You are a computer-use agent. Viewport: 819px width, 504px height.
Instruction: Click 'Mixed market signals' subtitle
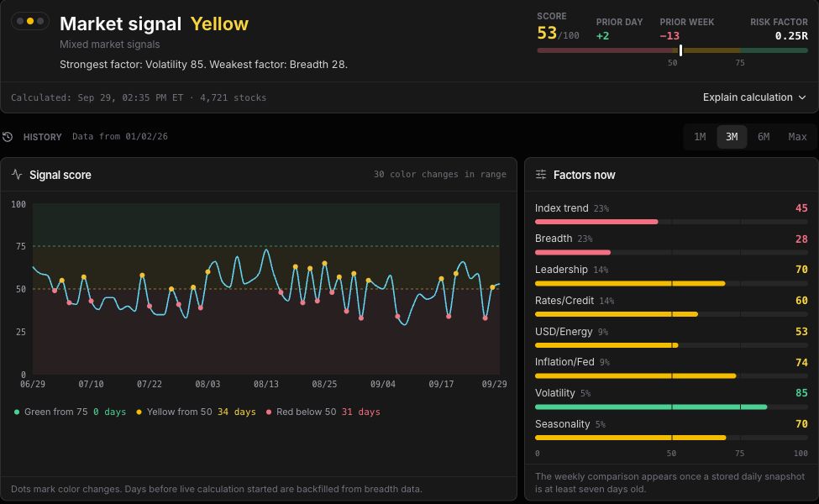pos(110,45)
